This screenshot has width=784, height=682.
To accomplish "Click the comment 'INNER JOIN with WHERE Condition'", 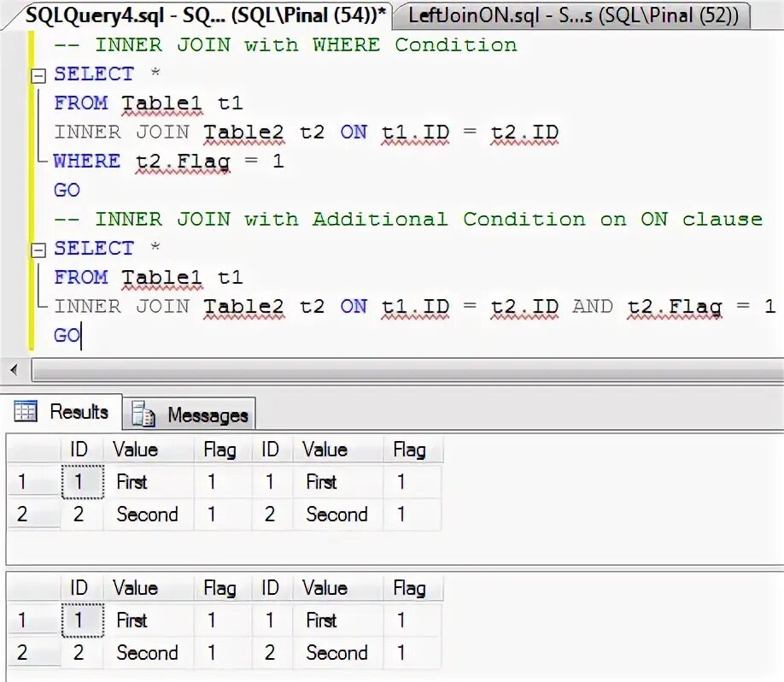I will tap(285, 45).
